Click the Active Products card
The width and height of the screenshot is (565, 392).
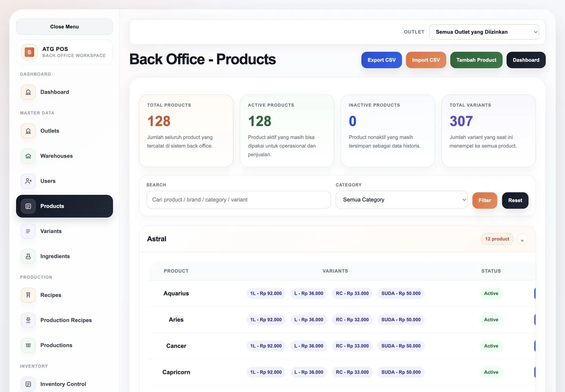[287, 131]
